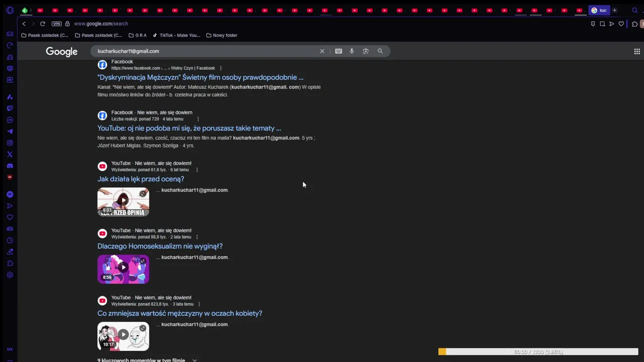Toggle the VPN badge in address bar
This screenshot has width=644, height=362.
click(56, 24)
